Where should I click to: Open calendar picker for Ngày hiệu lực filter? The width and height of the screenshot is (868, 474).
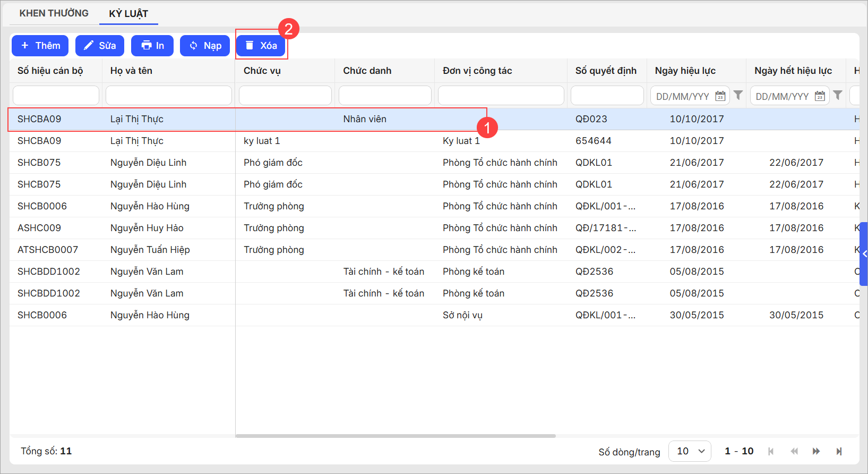(x=720, y=96)
